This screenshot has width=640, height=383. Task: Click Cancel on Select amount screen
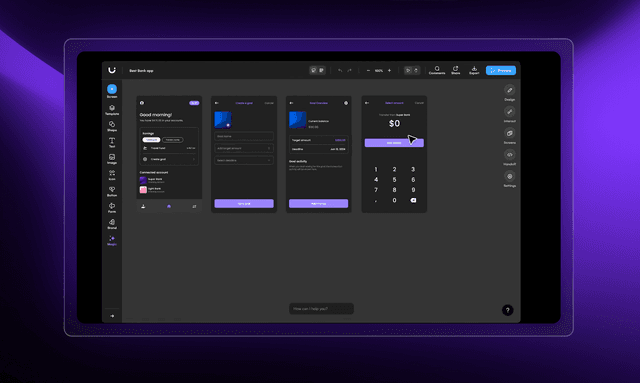pos(419,103)
